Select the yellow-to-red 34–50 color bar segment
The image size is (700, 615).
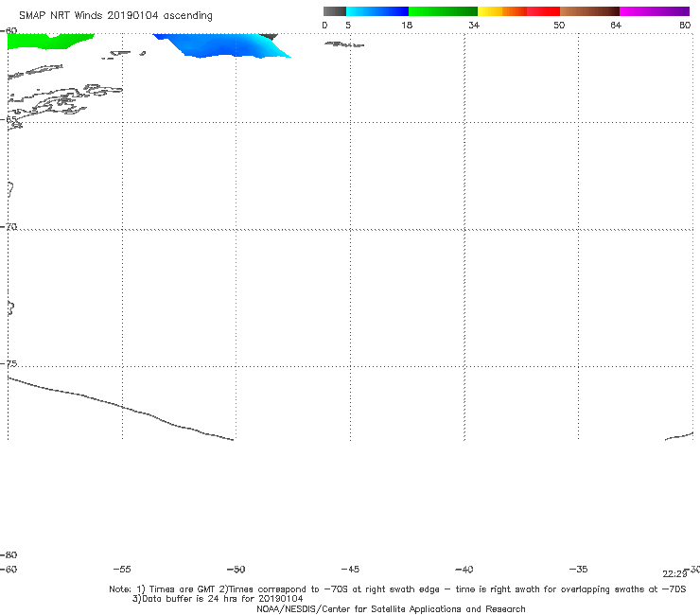click(x=518, y=11)
